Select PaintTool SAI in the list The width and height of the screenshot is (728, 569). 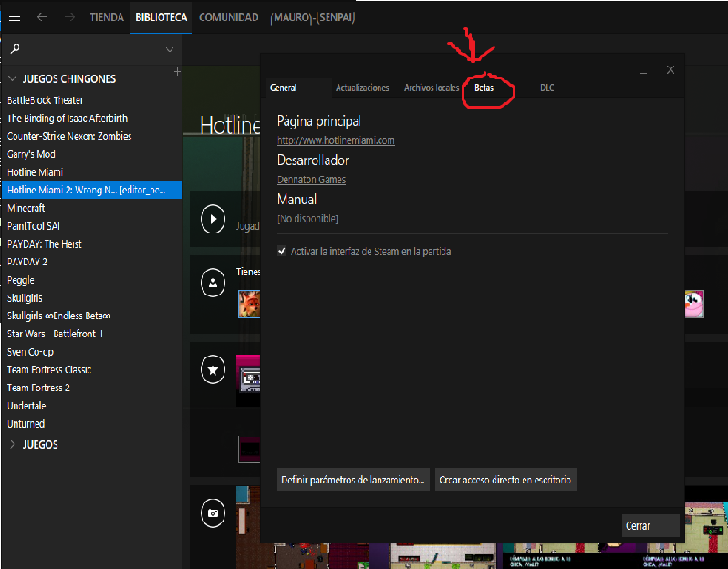(x=92, y=226)
